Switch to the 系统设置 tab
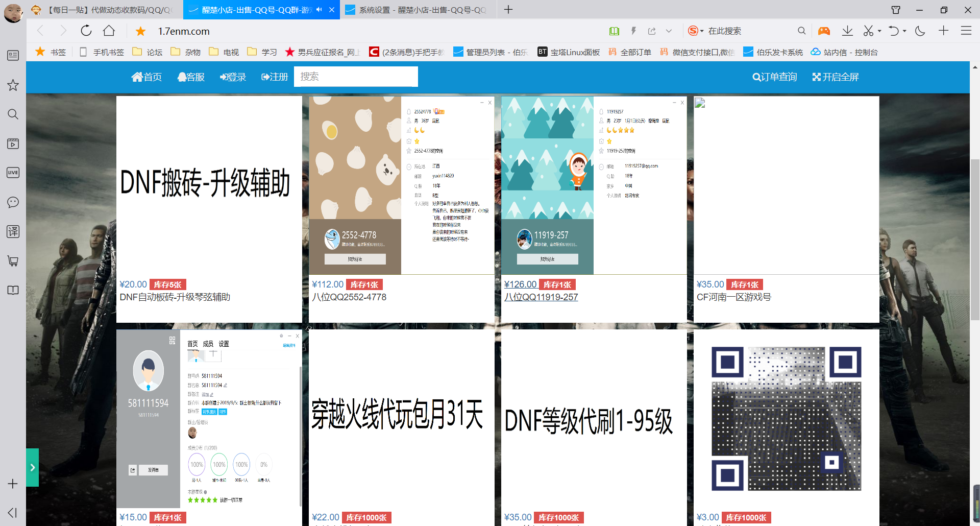Image resolution: width=980 pixels, height=526 pixels. [x=418, y=10]
